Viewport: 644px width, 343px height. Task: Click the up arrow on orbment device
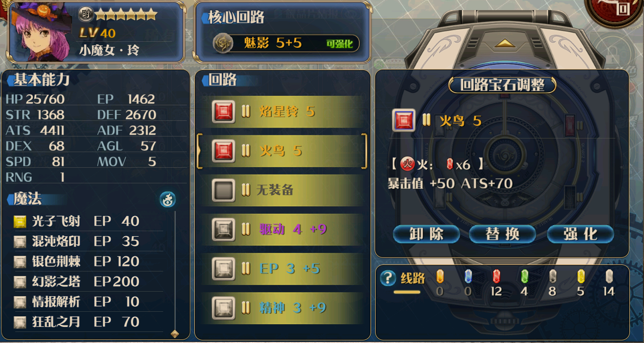tap(504, 43)
